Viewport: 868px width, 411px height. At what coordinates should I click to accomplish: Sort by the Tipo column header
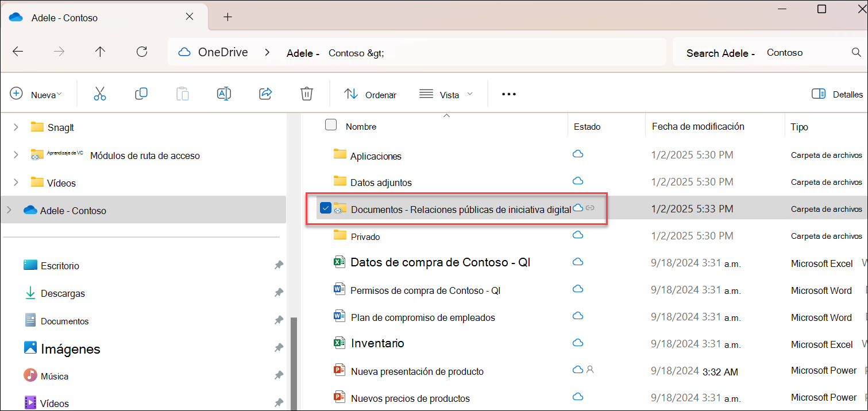tap(799, 127)
